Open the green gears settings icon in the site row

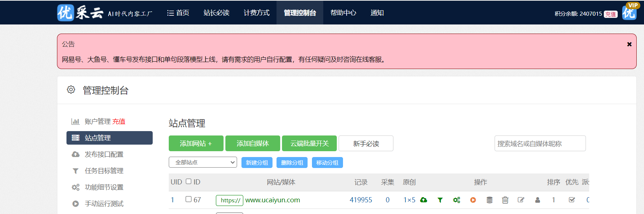click(457, 200)
